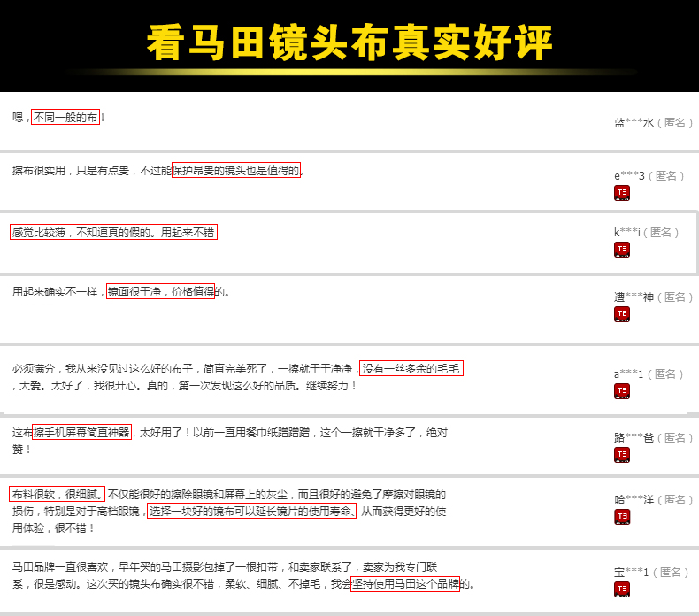The height and width of the screenshot is (616, 699).
Task: Click reviewer name 蓝***水（匿名）
Action: pyautogui.click(x=653, y=123)
